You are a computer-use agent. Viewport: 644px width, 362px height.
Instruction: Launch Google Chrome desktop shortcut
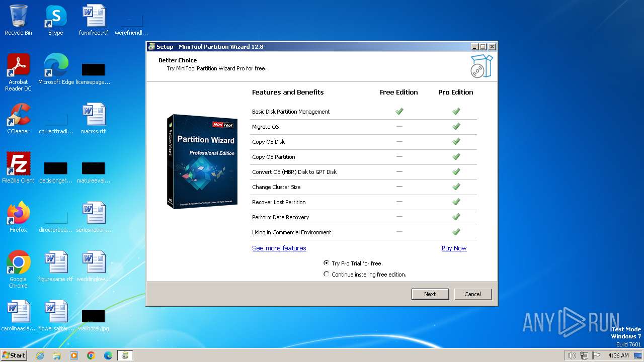18,269
